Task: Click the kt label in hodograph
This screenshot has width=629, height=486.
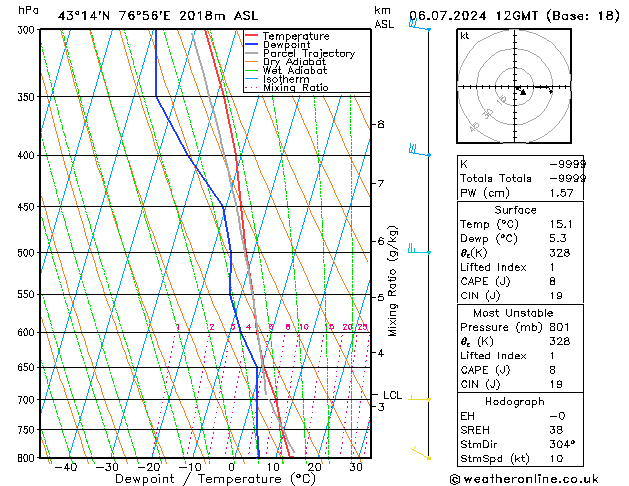Action: tap(465, 36)
